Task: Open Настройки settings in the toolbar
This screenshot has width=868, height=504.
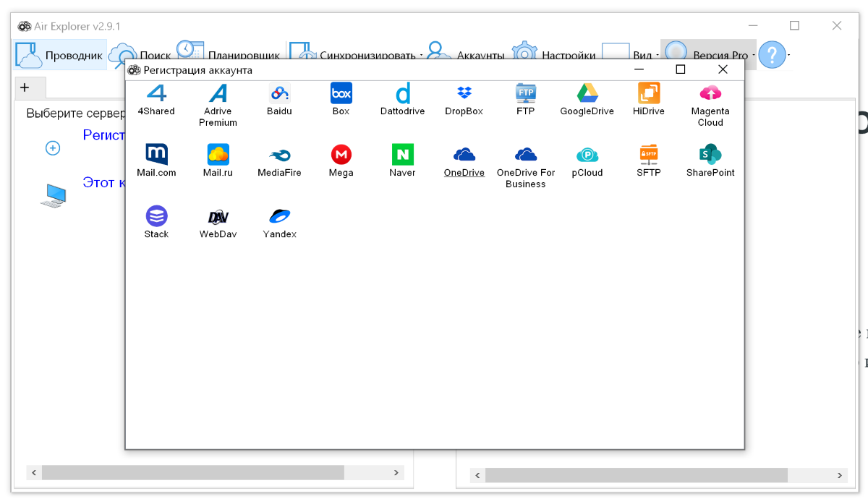Action: (x=554, y=55)
